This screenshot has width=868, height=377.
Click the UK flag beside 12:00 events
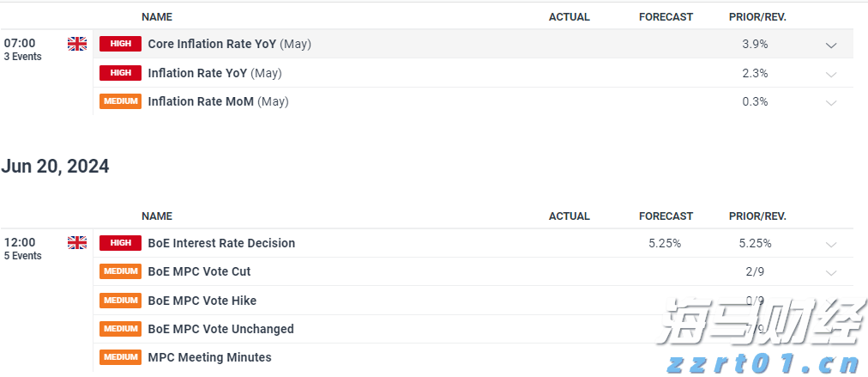[x=77, y=243]
